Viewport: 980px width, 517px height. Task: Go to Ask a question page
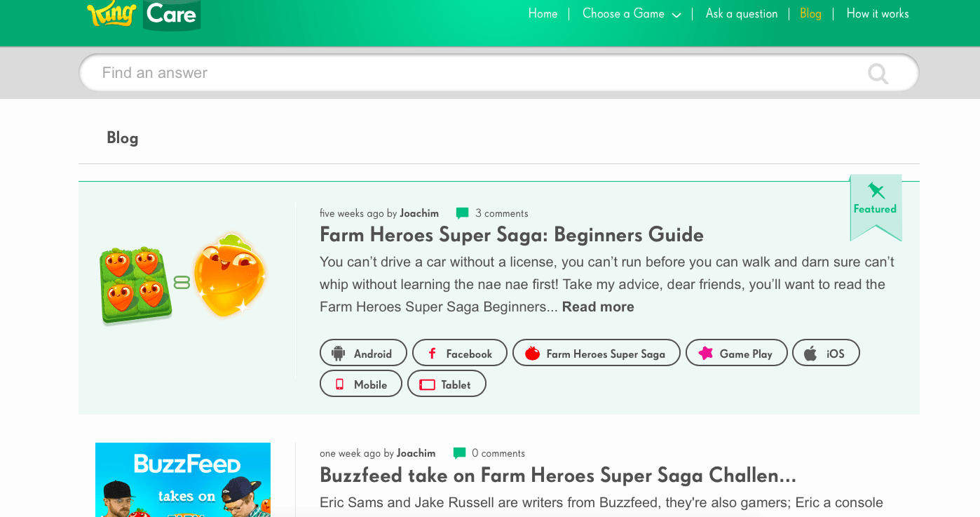point(741,14)
